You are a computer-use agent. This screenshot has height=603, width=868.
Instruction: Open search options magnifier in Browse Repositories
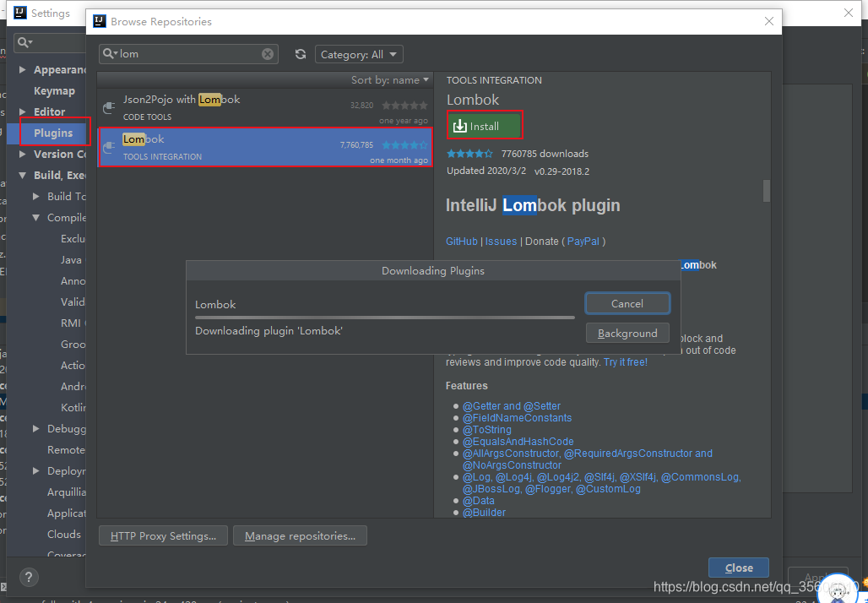tap(110, 54)
